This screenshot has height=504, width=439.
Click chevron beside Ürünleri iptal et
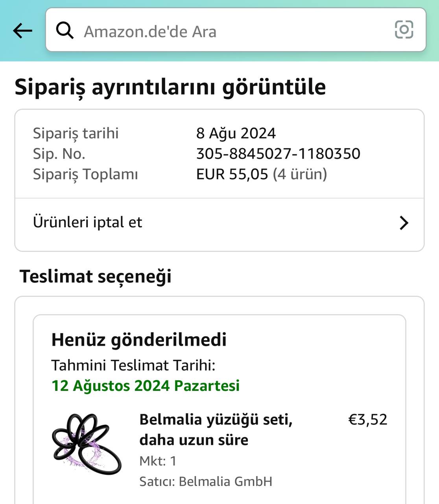tap(404, 223)
